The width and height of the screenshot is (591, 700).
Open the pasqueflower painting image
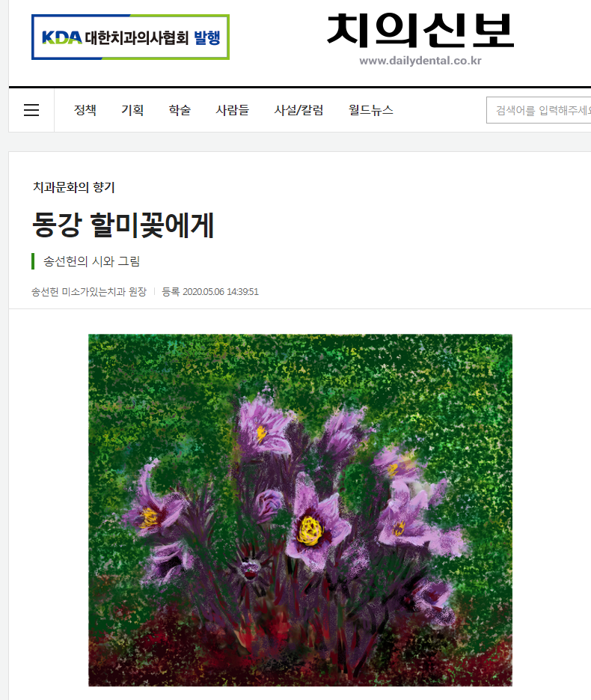pyautogui.click(x=300, y=510)
